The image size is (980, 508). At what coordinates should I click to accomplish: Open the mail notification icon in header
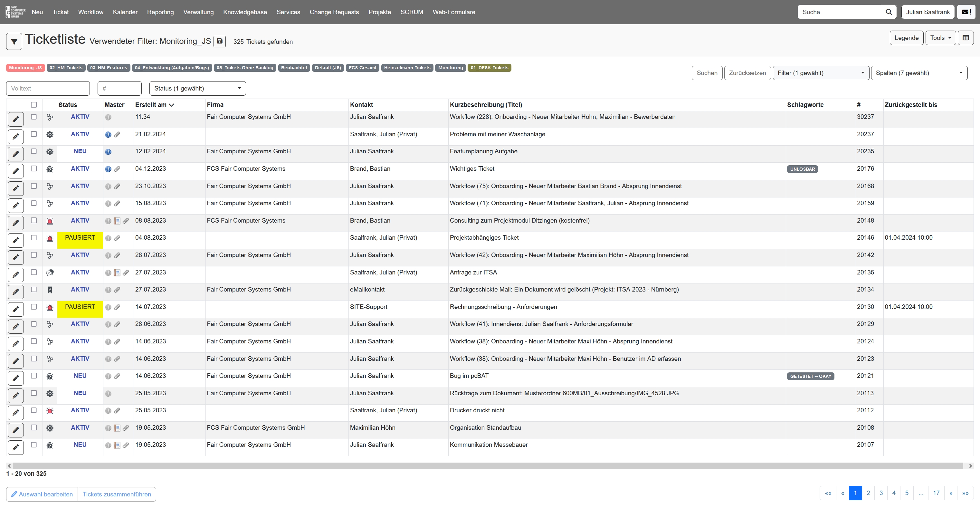(x=966, y=12)
